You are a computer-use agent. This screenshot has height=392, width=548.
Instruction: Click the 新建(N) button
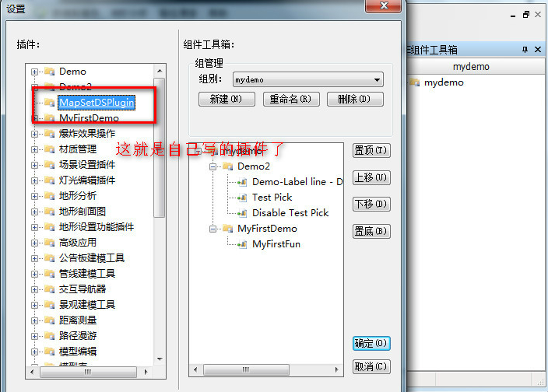point(227,99)
